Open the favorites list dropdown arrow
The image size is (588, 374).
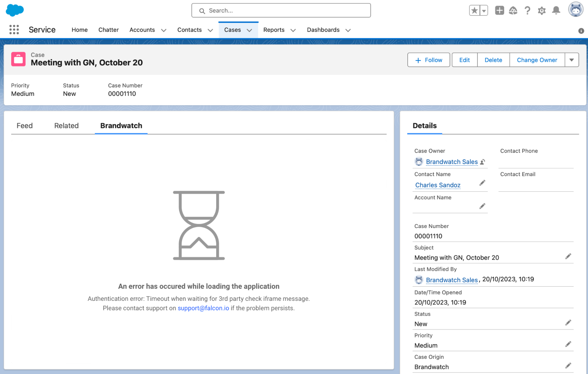(x=484, y=11)
